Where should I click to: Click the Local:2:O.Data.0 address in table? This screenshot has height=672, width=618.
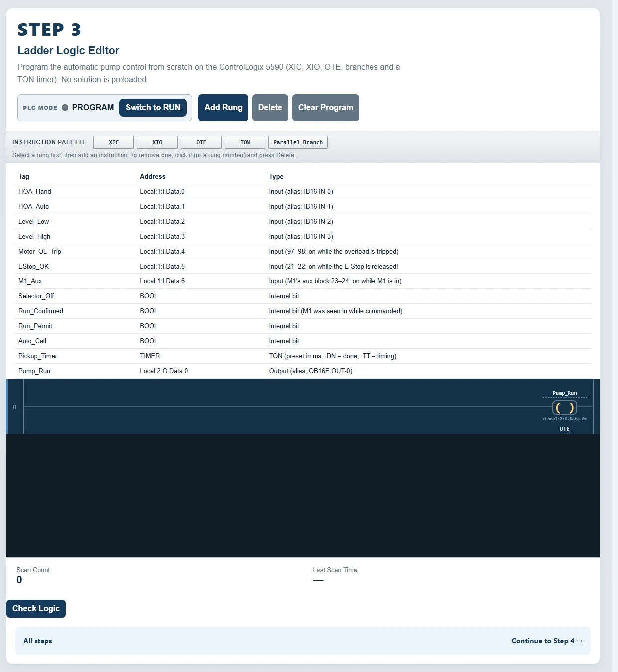pyautogui.click(x=164, y=371)
